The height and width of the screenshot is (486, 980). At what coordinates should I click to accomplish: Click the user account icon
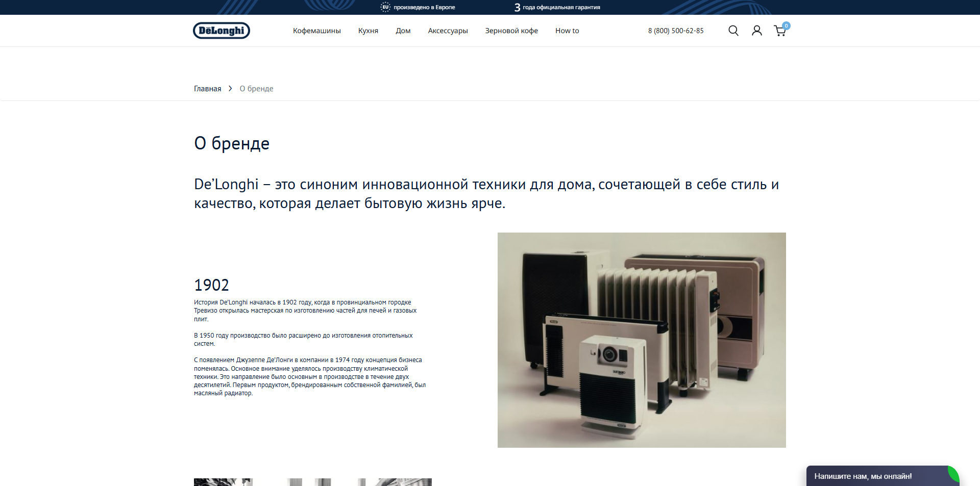(756, 31)
